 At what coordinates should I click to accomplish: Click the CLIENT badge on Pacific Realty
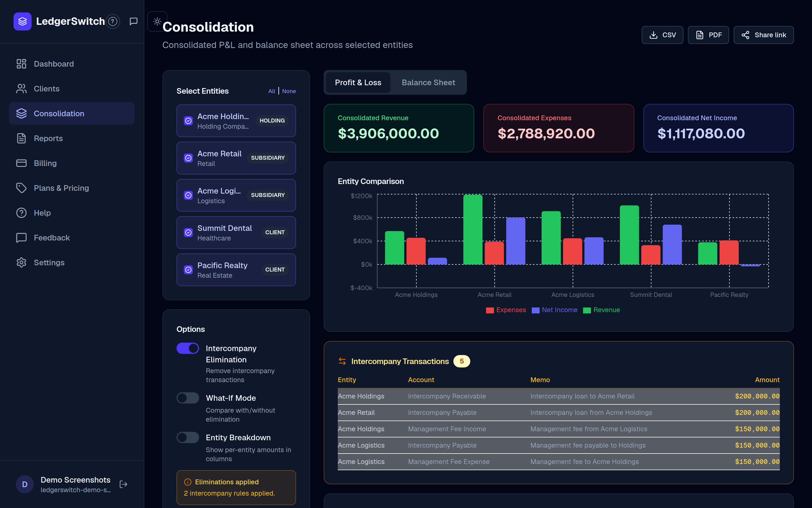coord(275,270)
